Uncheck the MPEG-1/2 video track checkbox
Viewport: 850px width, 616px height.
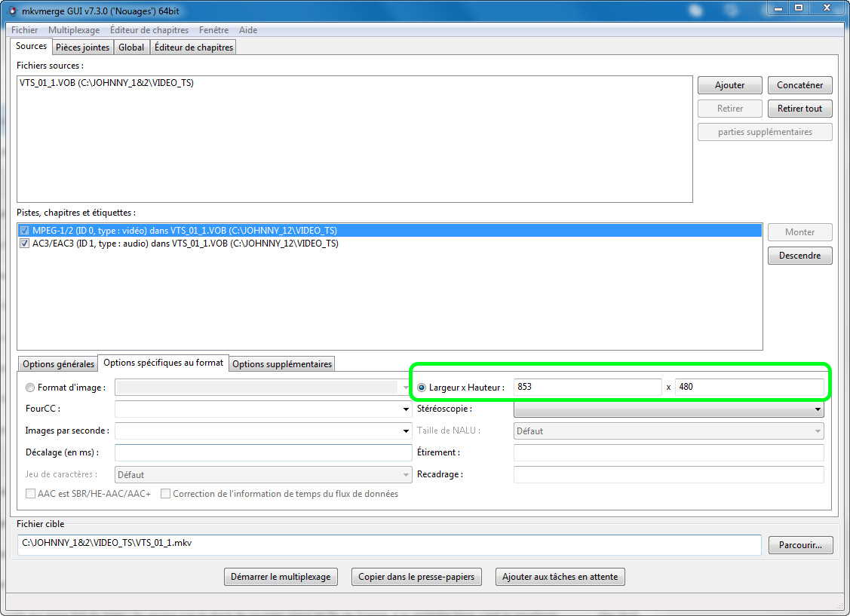pos(24,231)
